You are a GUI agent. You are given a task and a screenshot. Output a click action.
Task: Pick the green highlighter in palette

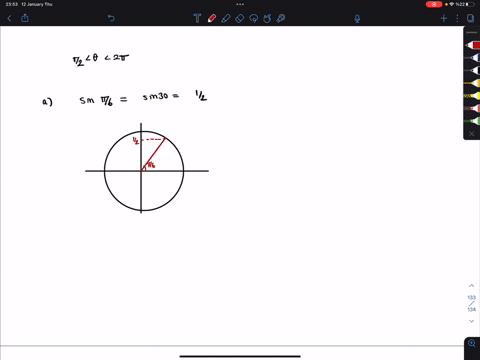[473, 121]
